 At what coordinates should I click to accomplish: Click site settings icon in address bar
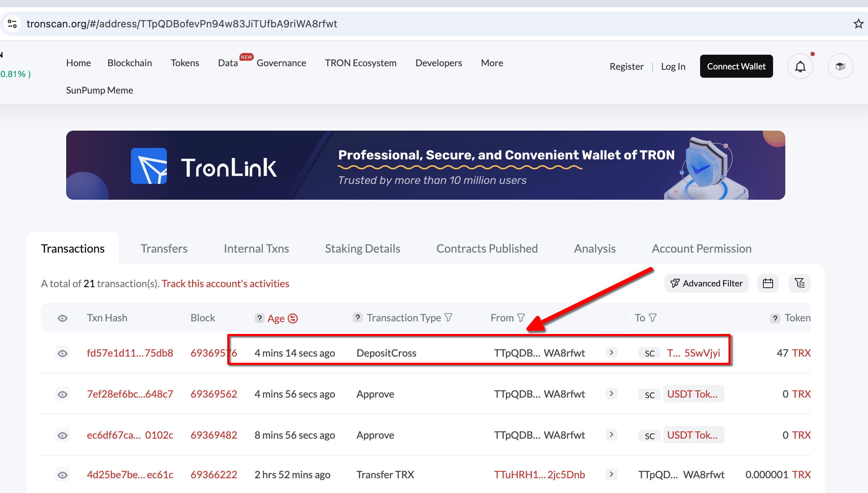coord(12,24)
